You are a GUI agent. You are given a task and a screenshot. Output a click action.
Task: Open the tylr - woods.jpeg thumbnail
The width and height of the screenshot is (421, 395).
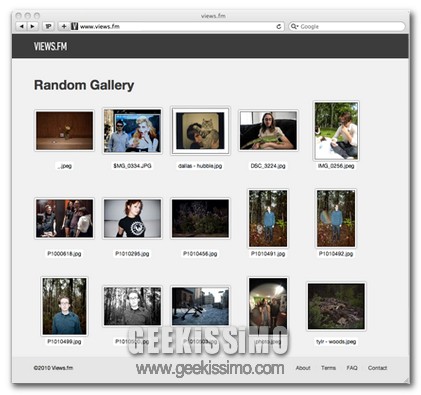point(336,306)
